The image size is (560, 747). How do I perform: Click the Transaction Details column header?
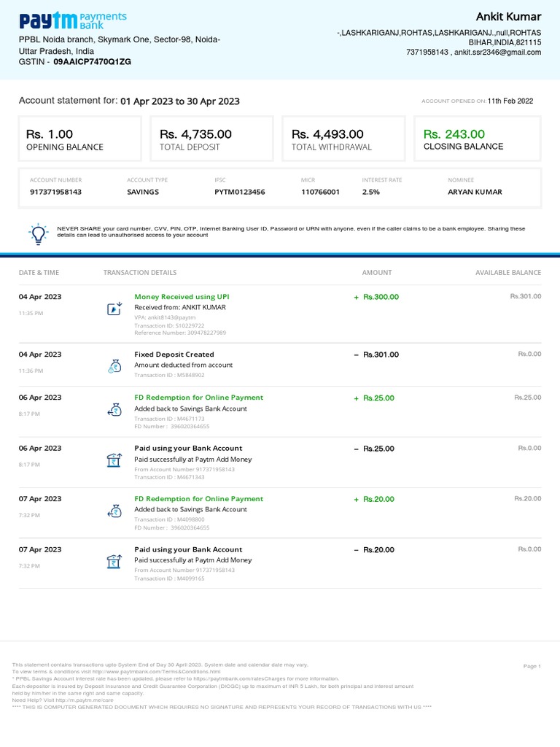[140, 273]
